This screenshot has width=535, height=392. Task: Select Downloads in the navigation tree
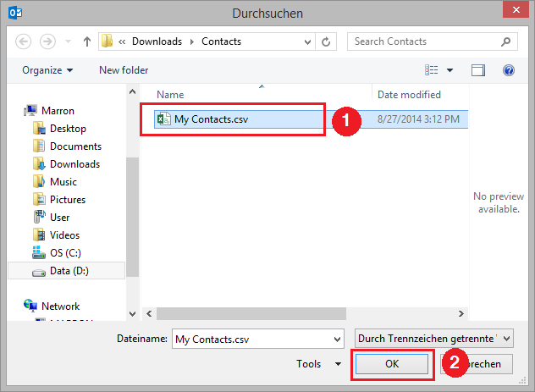[74, 164]
